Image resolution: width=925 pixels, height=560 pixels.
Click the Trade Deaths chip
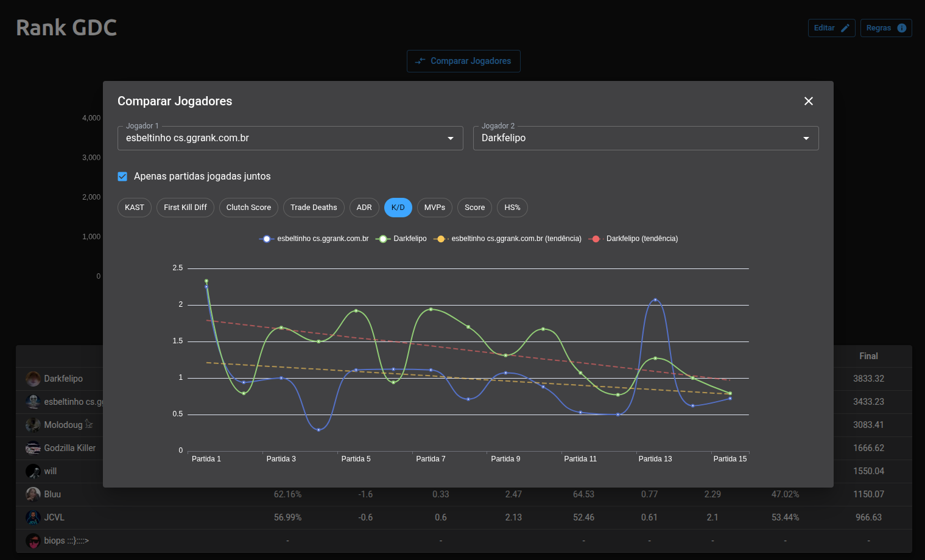coord(314,208)
